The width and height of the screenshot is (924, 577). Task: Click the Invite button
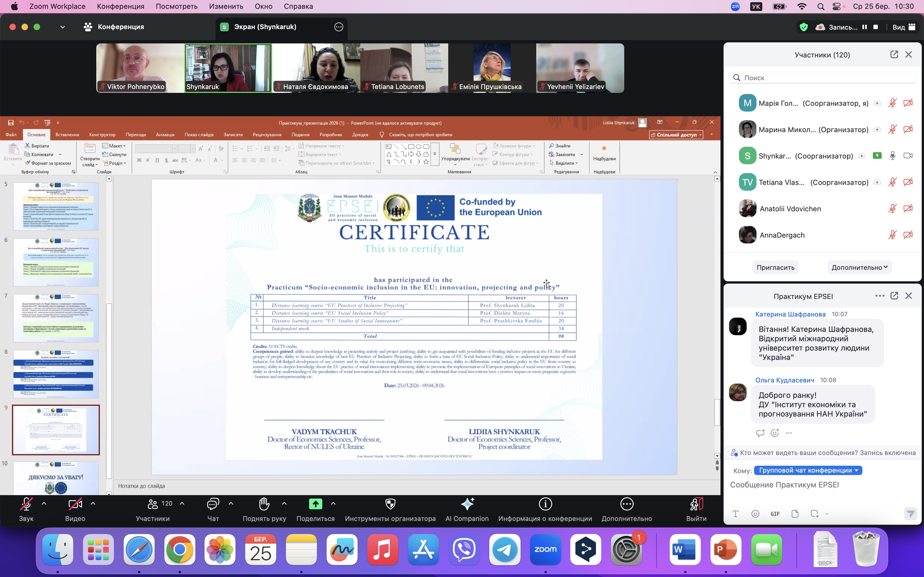point(775,268)
